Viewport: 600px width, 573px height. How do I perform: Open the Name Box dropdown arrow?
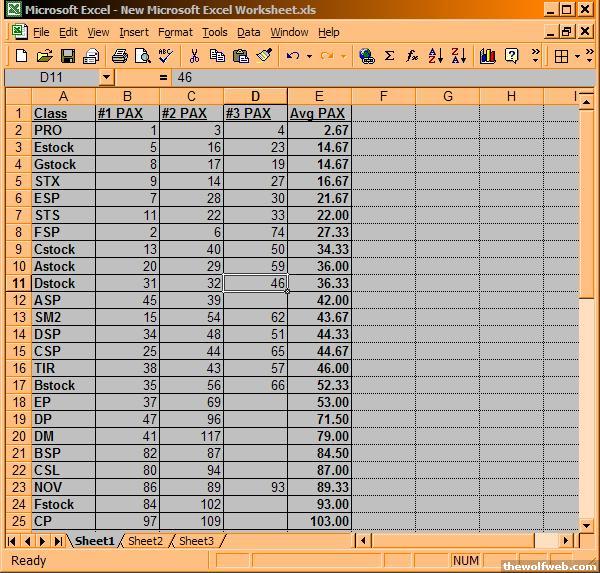click(107, 77)
